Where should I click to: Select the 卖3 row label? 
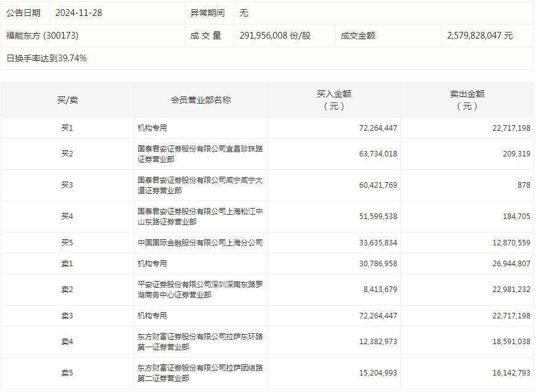click(x=68, y=316)
